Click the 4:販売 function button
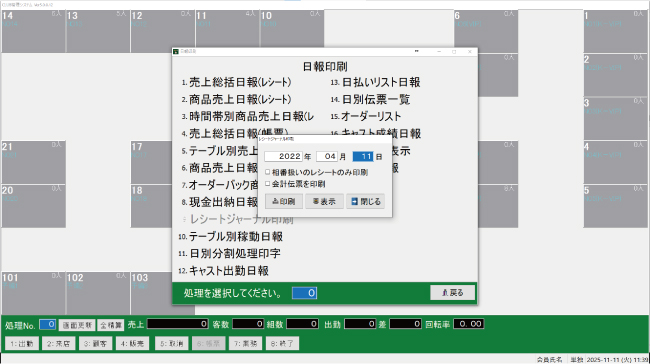 click(x=132, y=343)
